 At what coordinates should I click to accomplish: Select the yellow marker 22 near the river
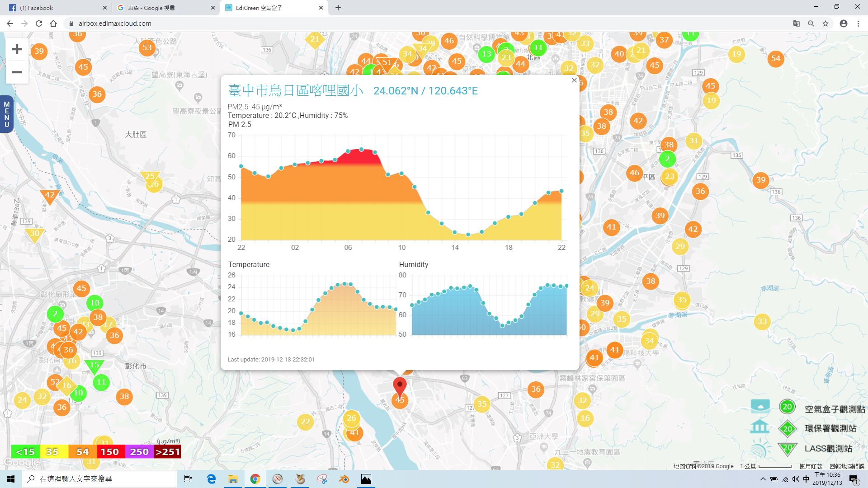pos(305,422)
